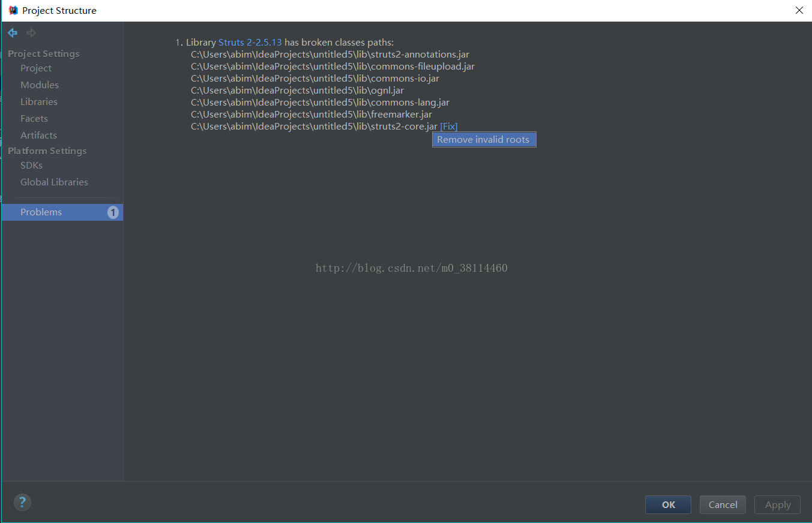Click the commons-io.jar path line
Screen dimensions: 812x523
(315, 79)
